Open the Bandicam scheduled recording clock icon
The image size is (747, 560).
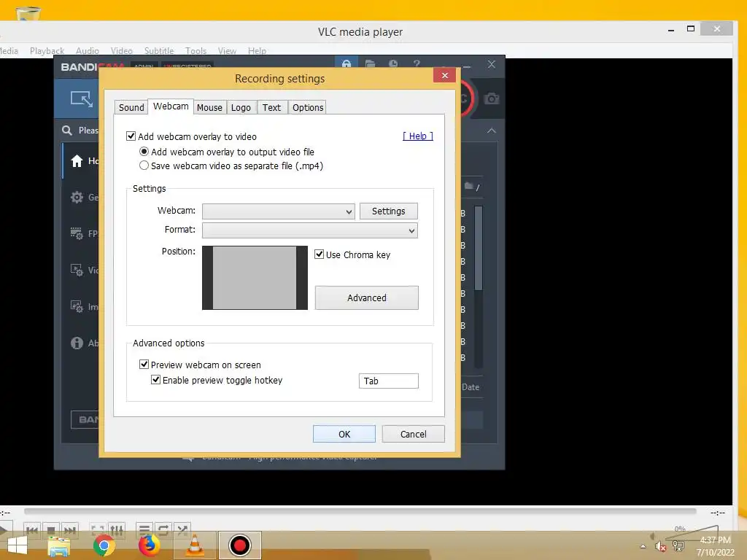click(x=393, y=63)
